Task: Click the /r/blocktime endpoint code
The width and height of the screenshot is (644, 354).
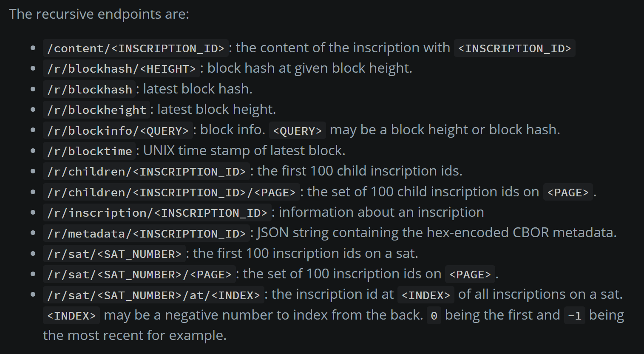Action: [89, 151]
